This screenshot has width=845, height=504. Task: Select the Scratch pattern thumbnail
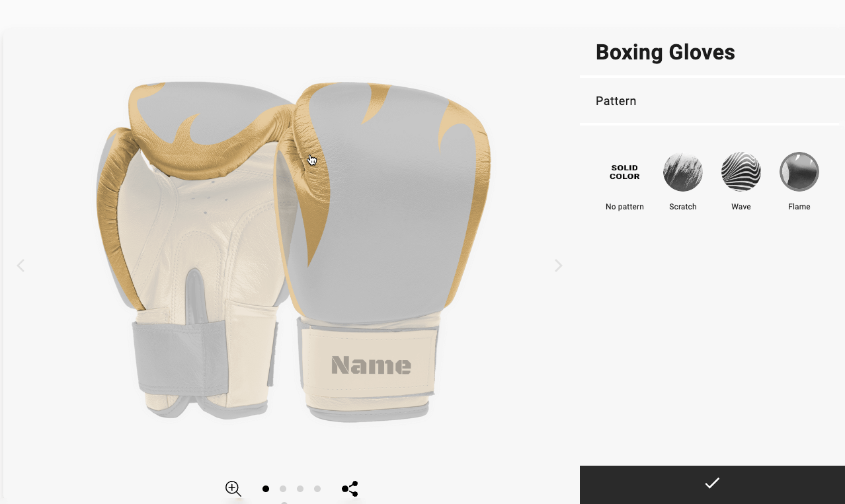[682, 172]
